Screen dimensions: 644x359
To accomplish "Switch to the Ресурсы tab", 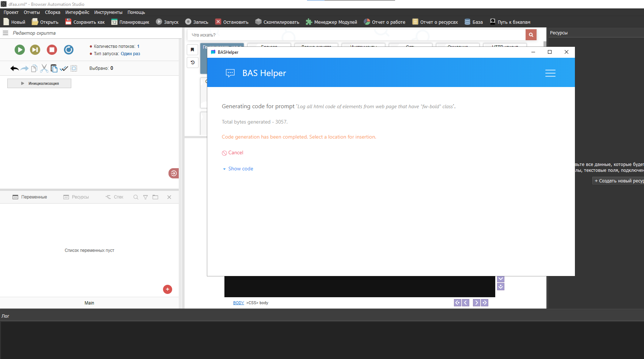I will tap(76, 197).
